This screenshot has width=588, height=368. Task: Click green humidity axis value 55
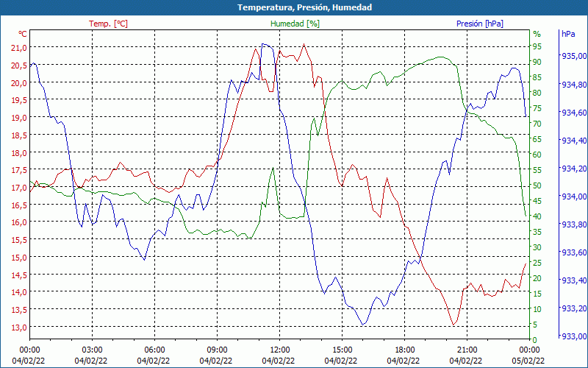point(537,170)
